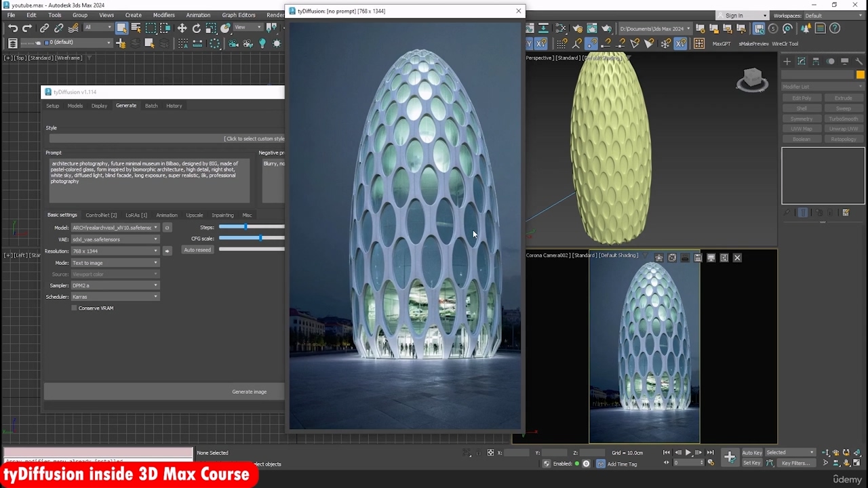Viewport: 868px width, 488px height.
Task: Toggle the Auto Key button
Action: 751,453
